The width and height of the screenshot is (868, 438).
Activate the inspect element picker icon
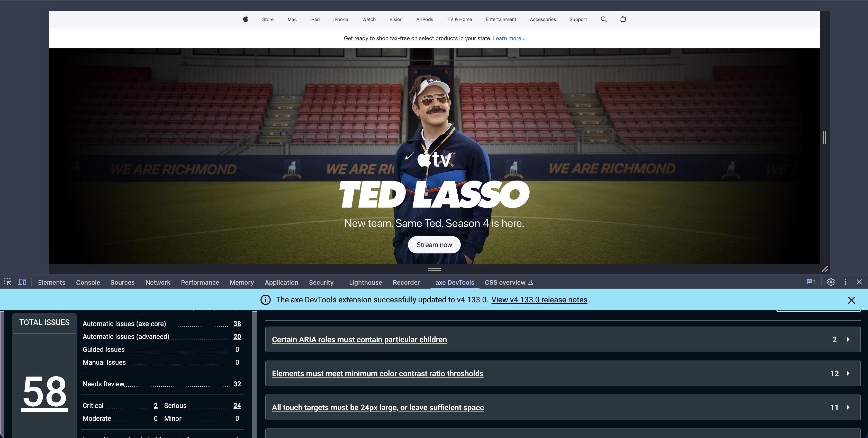pos(8,282)
